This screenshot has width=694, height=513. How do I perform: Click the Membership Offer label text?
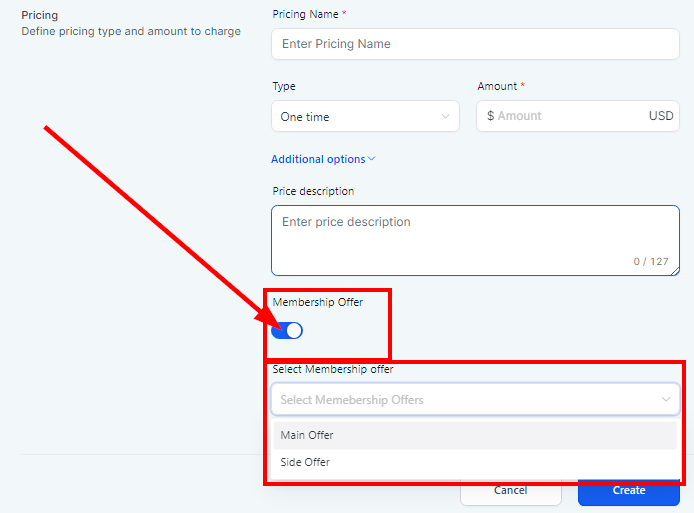(x=318, y=302)
